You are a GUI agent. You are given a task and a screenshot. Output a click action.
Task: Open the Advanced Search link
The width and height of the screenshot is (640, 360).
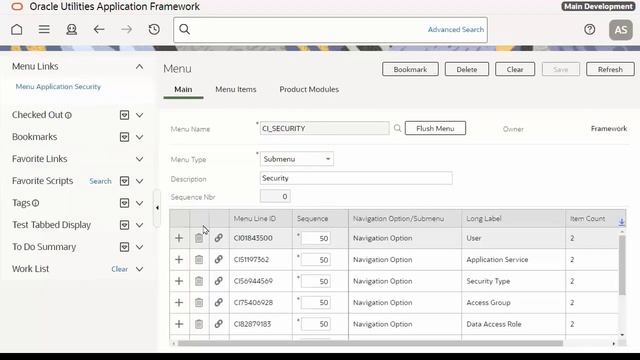[456, 29]
